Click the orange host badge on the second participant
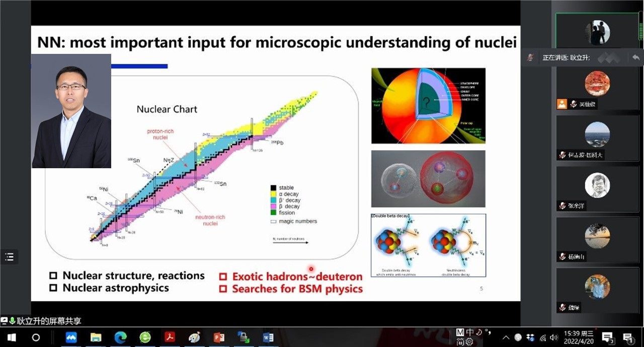The height and width of the screenshot is (347, 644). (x=562, y=104)
